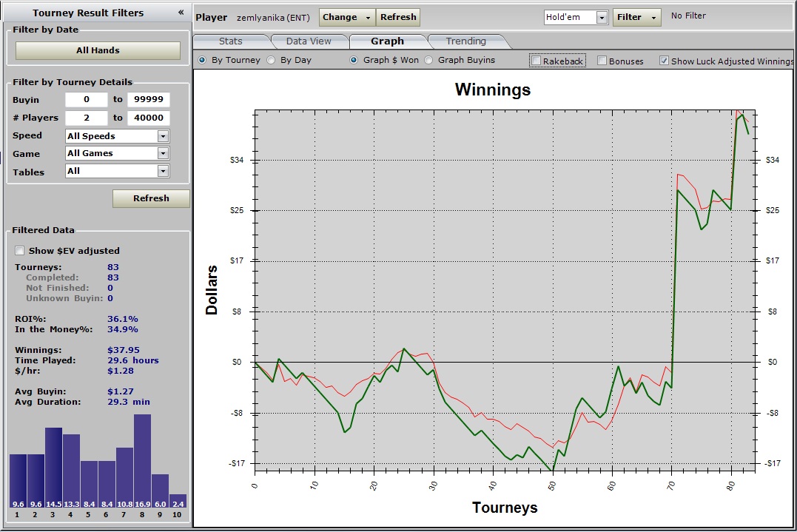
Task: Open the Game dropdown showing All Games
Action: pos(163,153)
